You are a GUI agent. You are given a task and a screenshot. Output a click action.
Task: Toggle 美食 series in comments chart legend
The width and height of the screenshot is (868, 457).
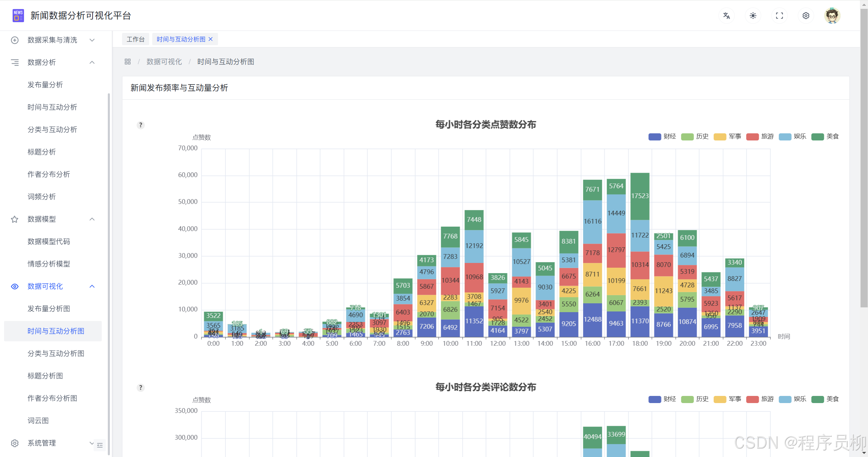(825, 399)
